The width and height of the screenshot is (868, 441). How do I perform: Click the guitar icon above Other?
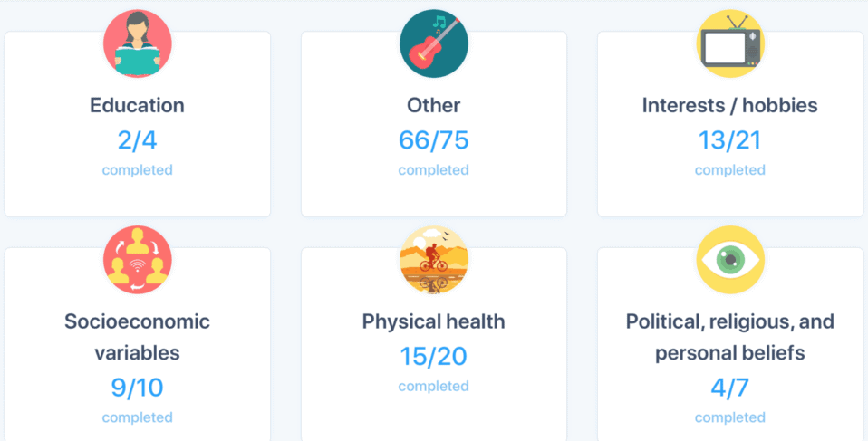pyautogui.click(x=434, y=43)
